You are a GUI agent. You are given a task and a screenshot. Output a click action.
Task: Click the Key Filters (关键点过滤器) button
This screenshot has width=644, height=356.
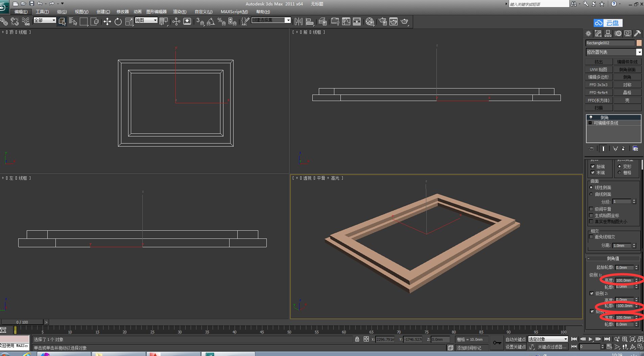point(552,347)
